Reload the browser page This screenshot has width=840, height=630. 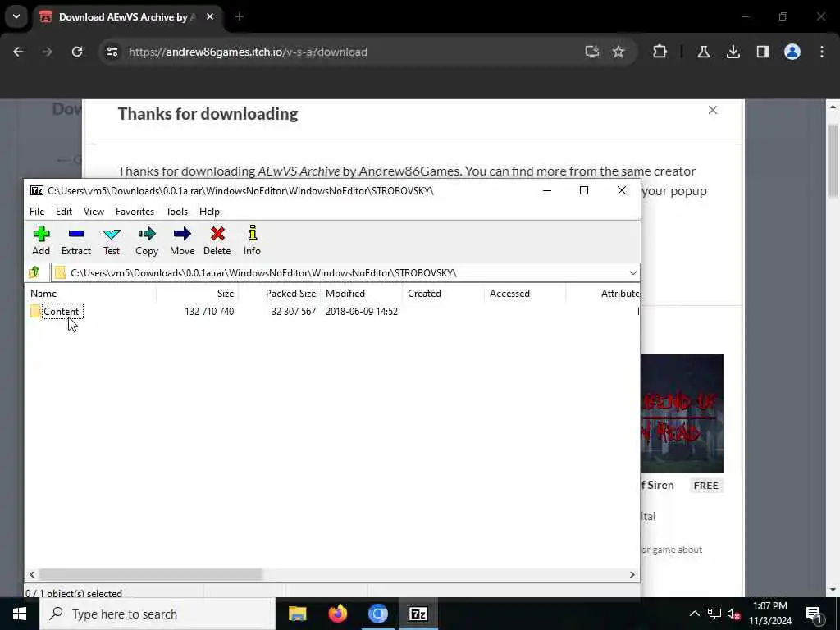point(77,52)
